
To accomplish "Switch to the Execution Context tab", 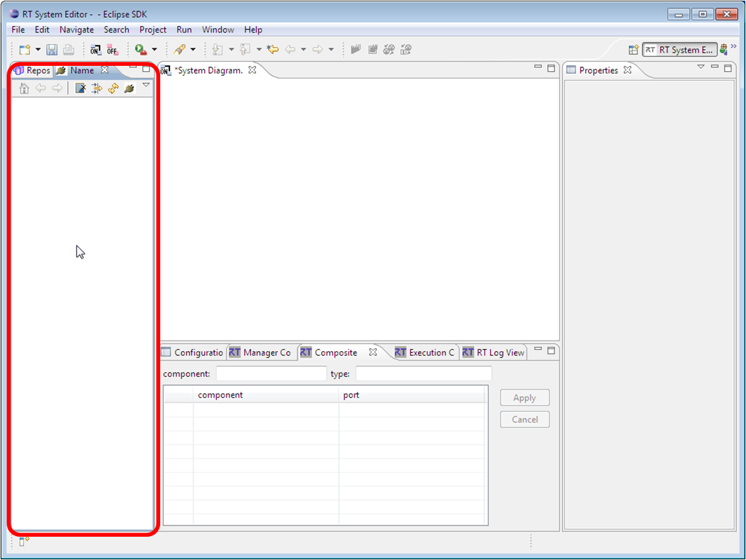I will pyautogui.click(x=424, y=352).
